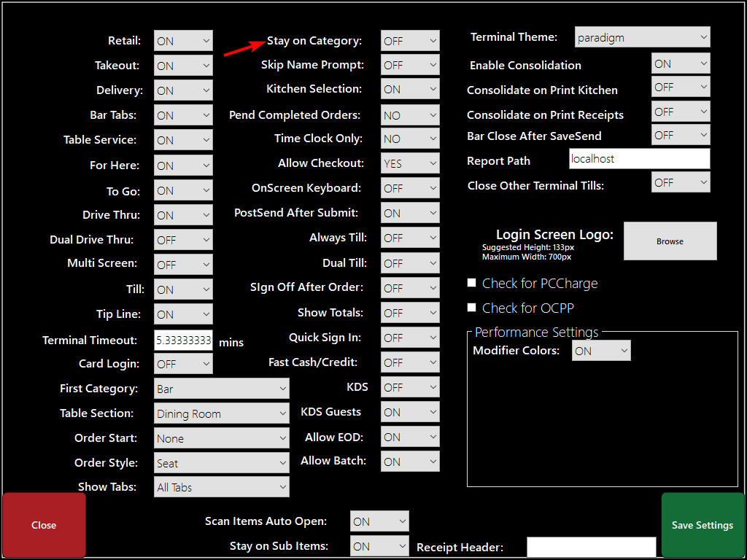747x560 pixels.
Task: Open the For Here dropdown
Action: (x=183, y=166)
